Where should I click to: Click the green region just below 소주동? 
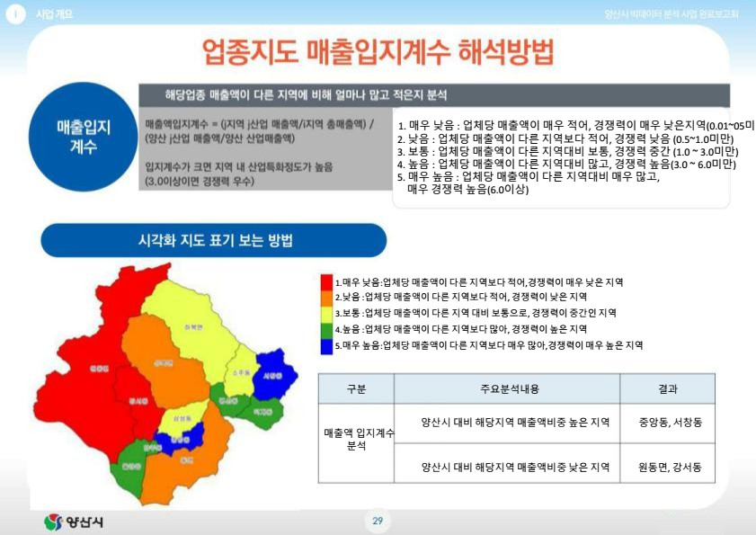(x=227, y=401)
